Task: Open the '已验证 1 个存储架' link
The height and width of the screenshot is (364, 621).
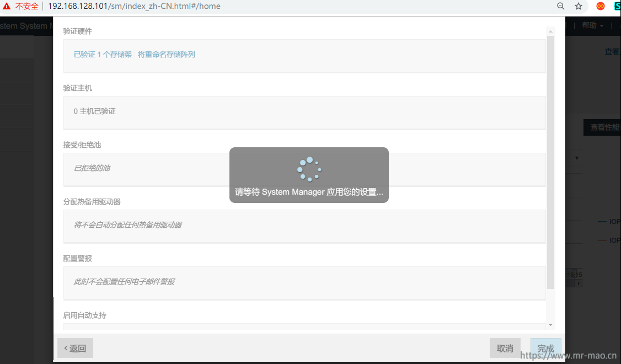Action: (x=103, y=54)
